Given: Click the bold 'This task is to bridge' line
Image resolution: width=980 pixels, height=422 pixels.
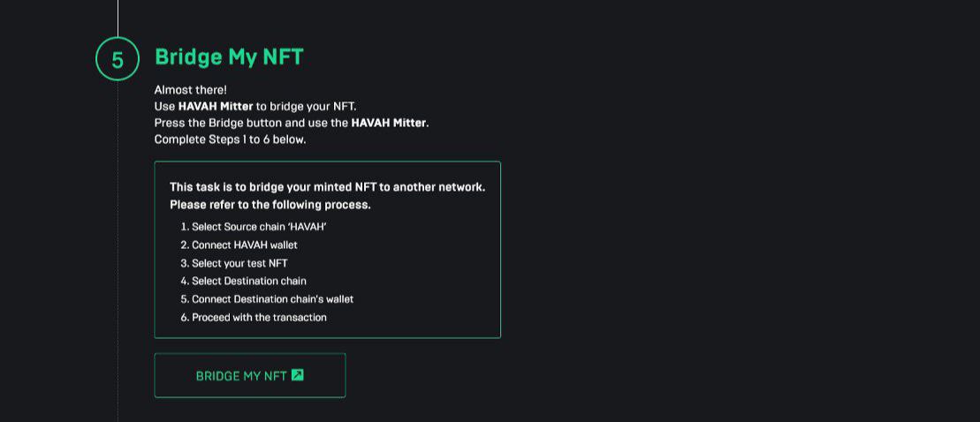Looking at the screenshot, I should click(x=327, y=187).
